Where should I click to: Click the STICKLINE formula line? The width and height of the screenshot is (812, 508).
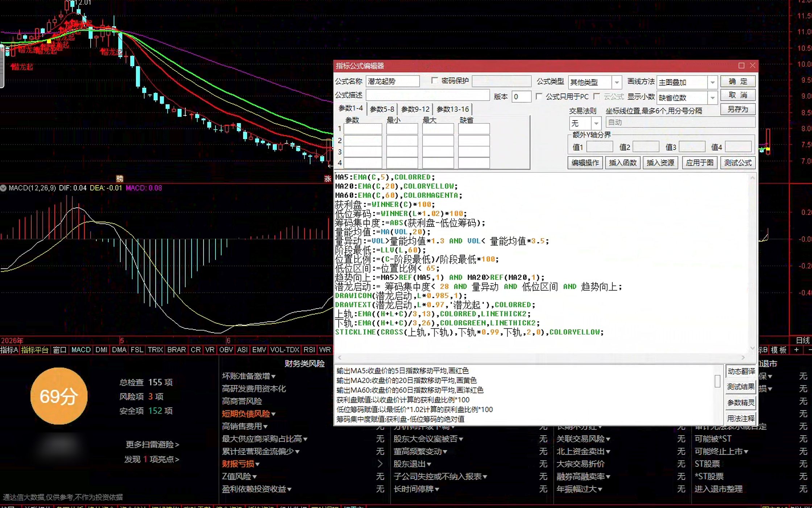point(469,332)
